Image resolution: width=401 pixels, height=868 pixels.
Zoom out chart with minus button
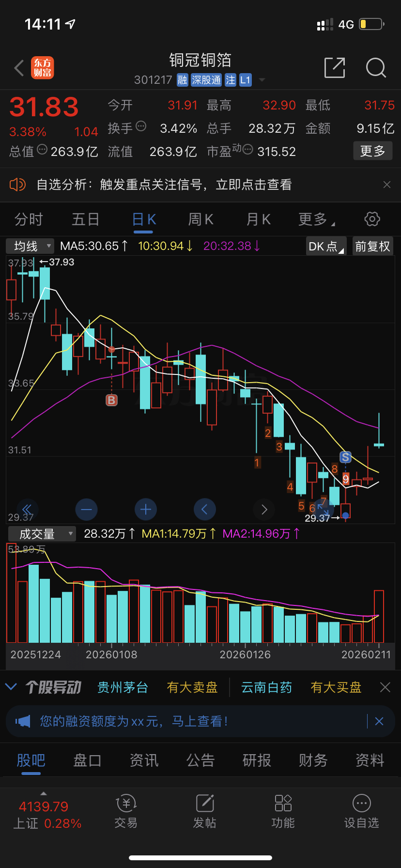[87, 510]
